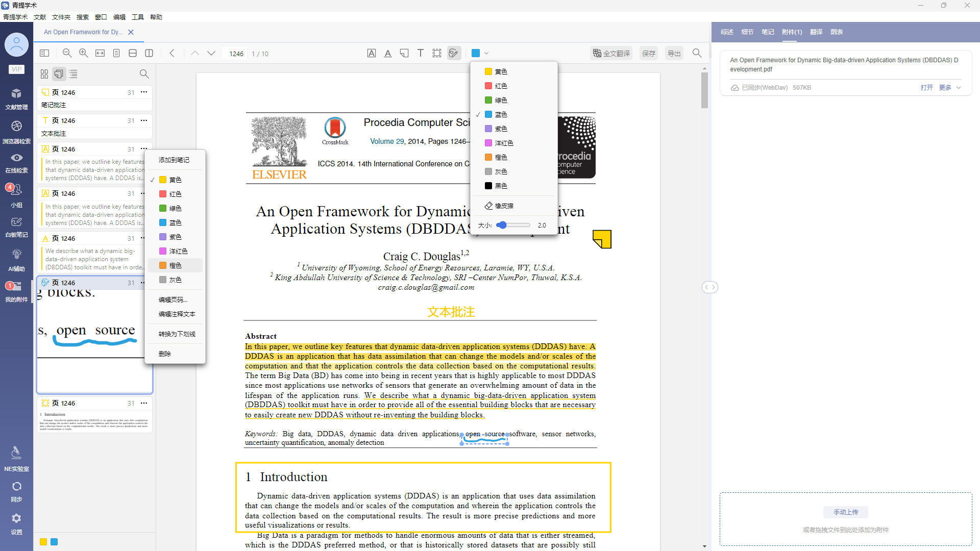Adjust the pen 大小 size slider
Screen dimensions: 980x551
502,225
